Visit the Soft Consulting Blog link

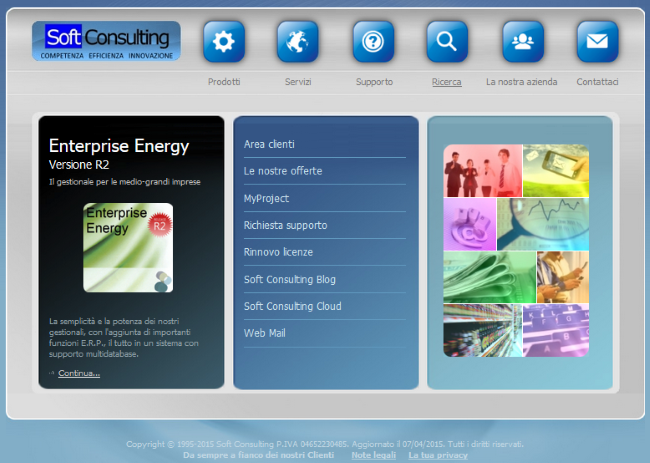point(290,279)
